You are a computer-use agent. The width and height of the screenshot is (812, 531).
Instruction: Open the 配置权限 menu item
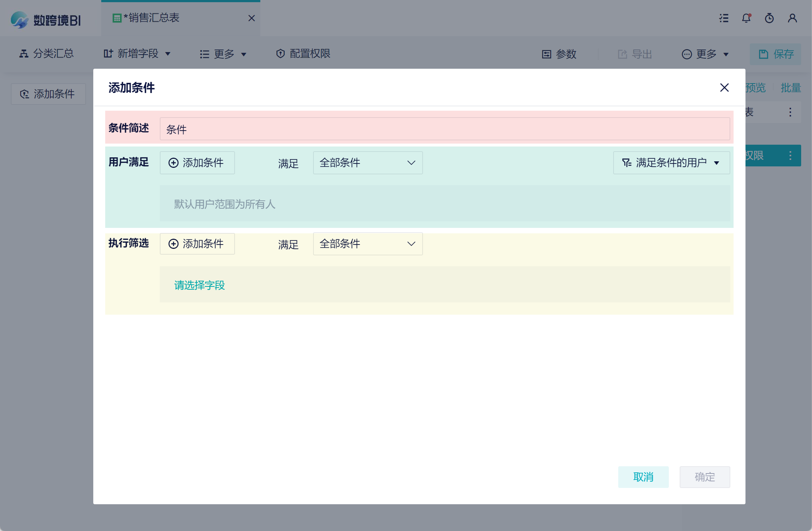[x=303, y=54]
